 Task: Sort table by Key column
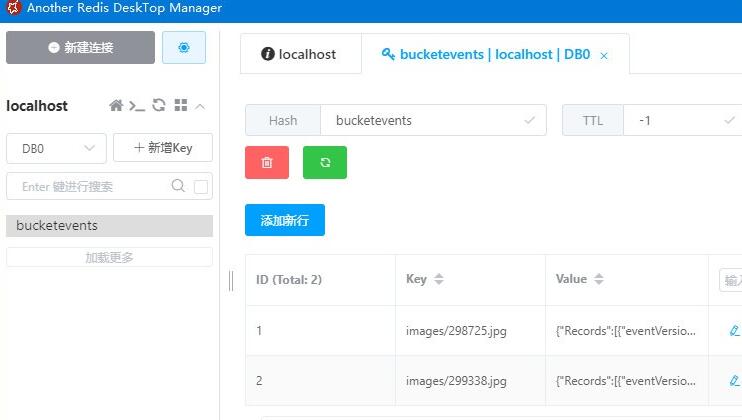[439, 279]
